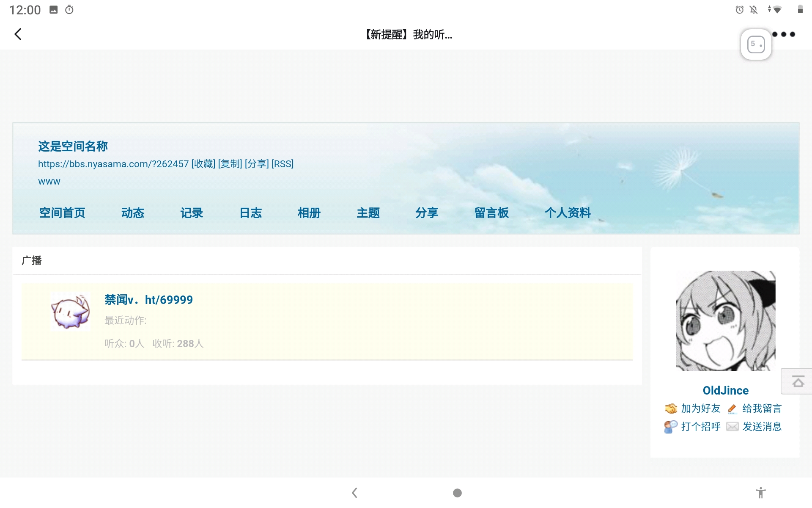The width and height of the screenshot is (812, 508).
Task: Select the 相册 tab
Action: [309, 213]
